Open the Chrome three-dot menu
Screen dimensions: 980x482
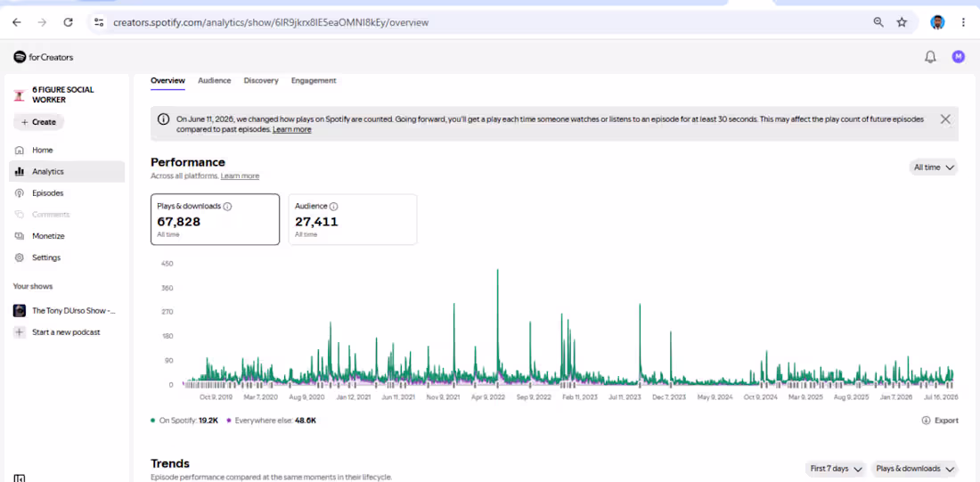[963, 22]
